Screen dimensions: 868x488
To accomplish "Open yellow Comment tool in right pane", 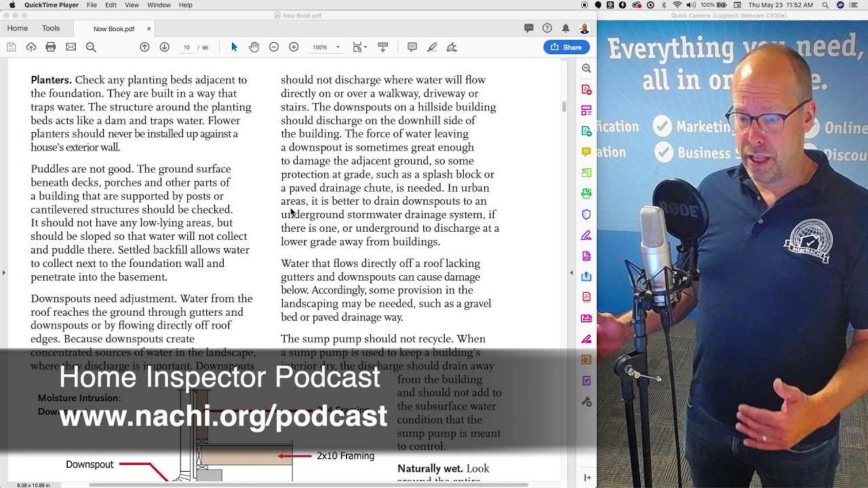I will coord(587,152).
